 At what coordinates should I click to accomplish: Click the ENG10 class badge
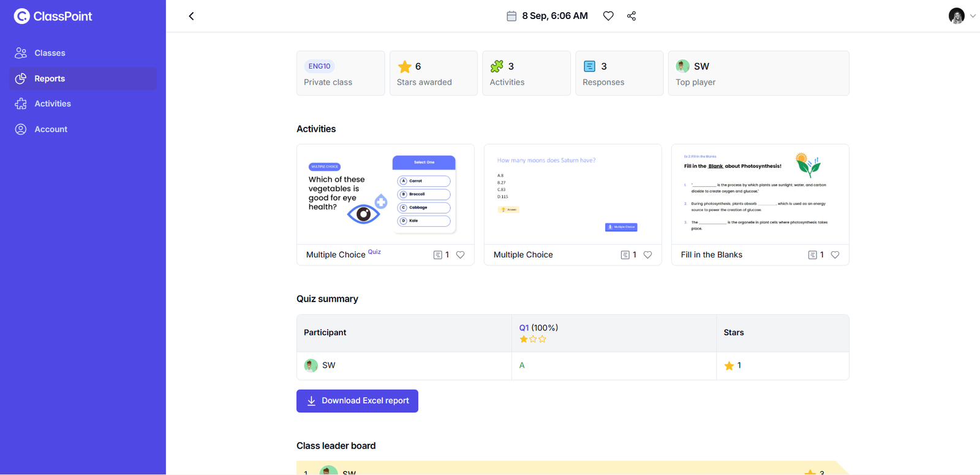[x=319, y=66]
